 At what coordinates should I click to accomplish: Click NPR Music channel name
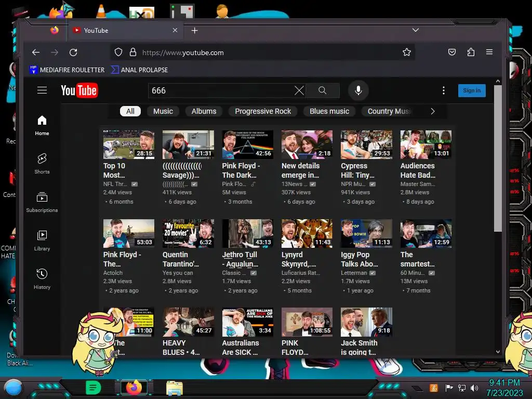pyautogui.click(x=353, y=184)
